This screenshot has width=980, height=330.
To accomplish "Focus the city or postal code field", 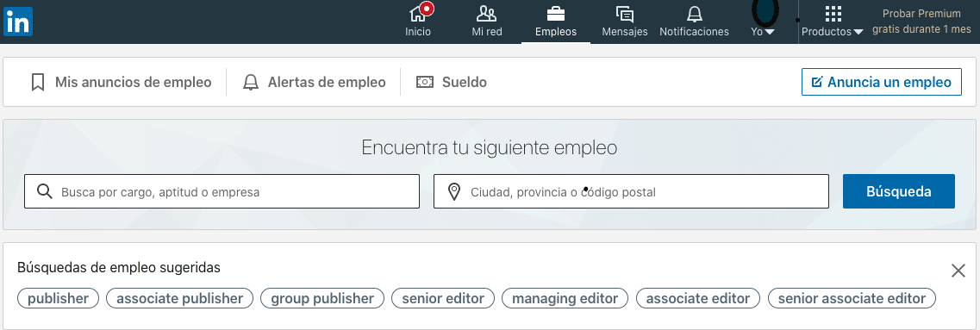I will [x=631, y=191].
